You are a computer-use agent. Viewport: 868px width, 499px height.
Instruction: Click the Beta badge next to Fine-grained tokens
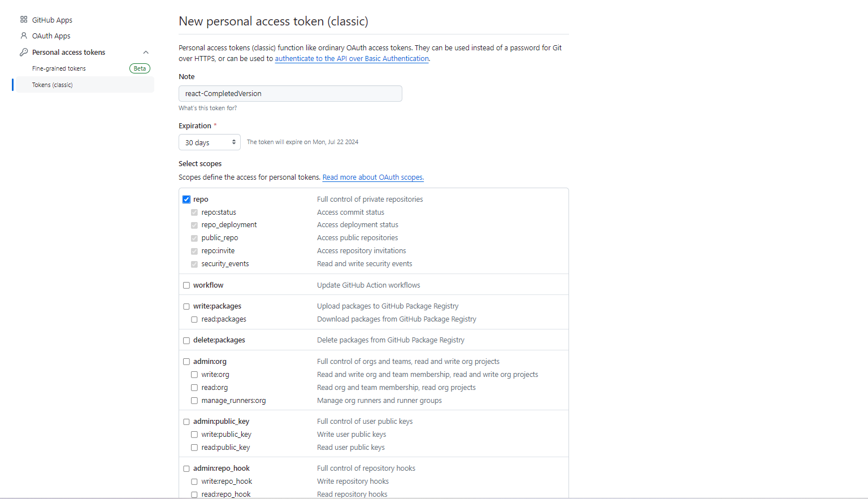pyautogui.click(x=140, y=68)
